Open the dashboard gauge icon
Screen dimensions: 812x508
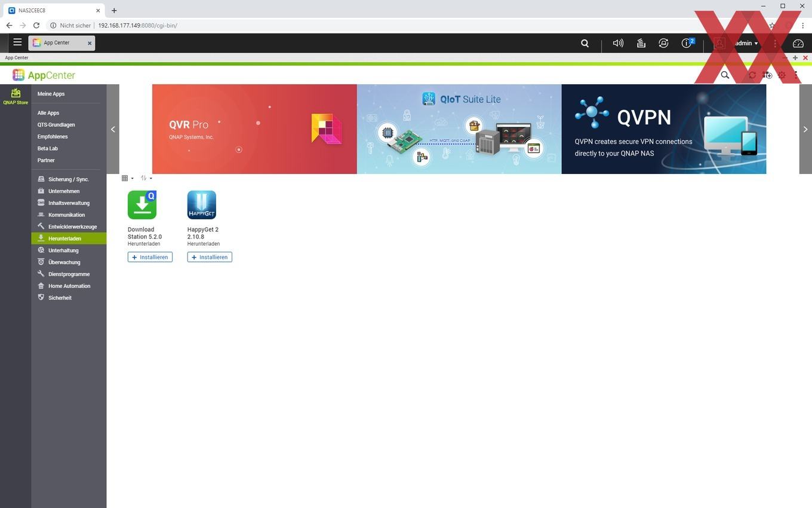pos(798,43)
